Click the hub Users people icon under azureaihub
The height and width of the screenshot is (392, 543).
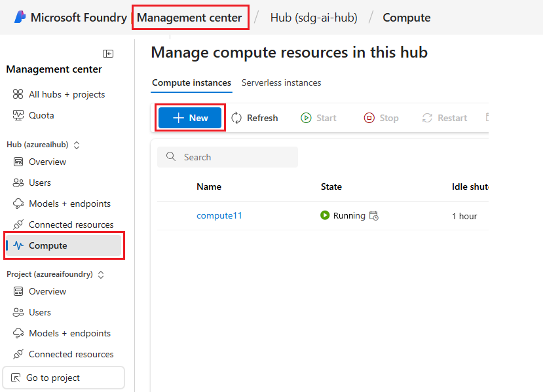[18, 183]
